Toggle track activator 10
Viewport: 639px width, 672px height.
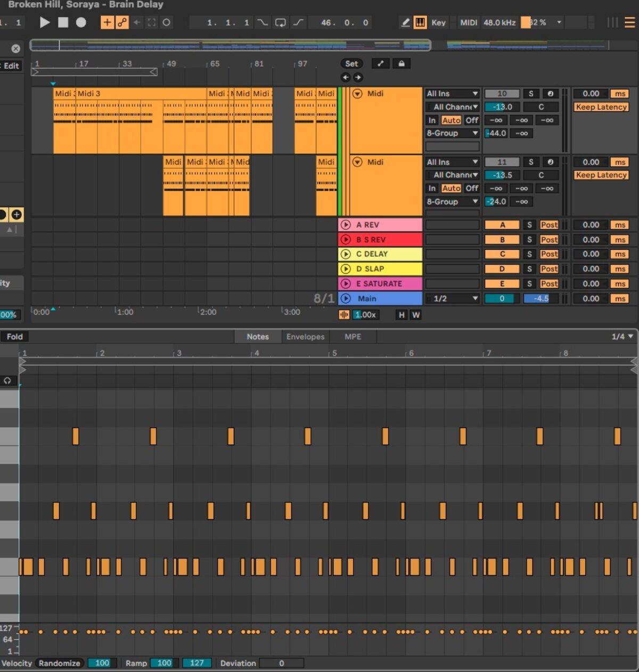pos(502,94)
